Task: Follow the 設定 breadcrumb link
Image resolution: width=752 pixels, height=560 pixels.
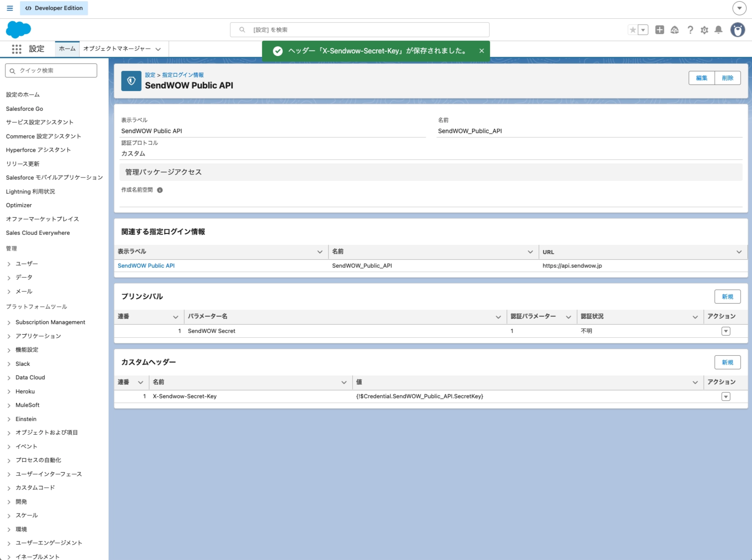Action: tap(150, 75)
